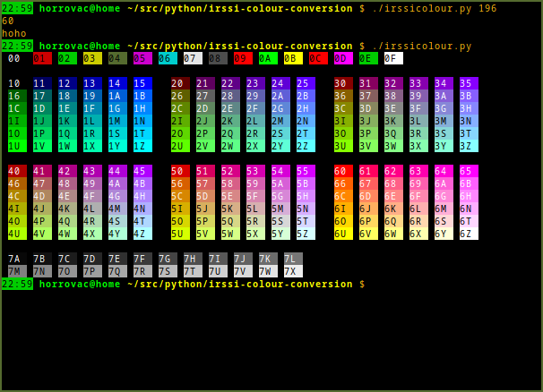The image size is (543, 392).
Task: Click the 5Z pale swatch
Action: [304, 234]
